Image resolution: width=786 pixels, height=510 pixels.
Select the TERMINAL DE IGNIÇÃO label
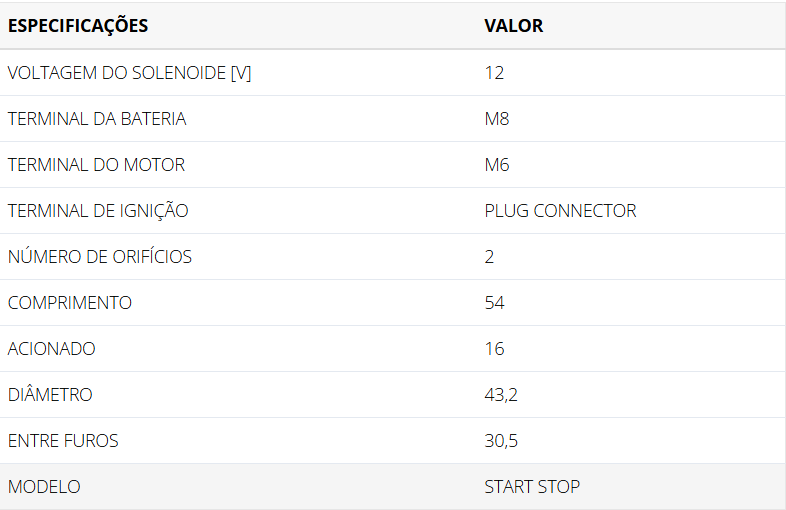coord(98,211)
